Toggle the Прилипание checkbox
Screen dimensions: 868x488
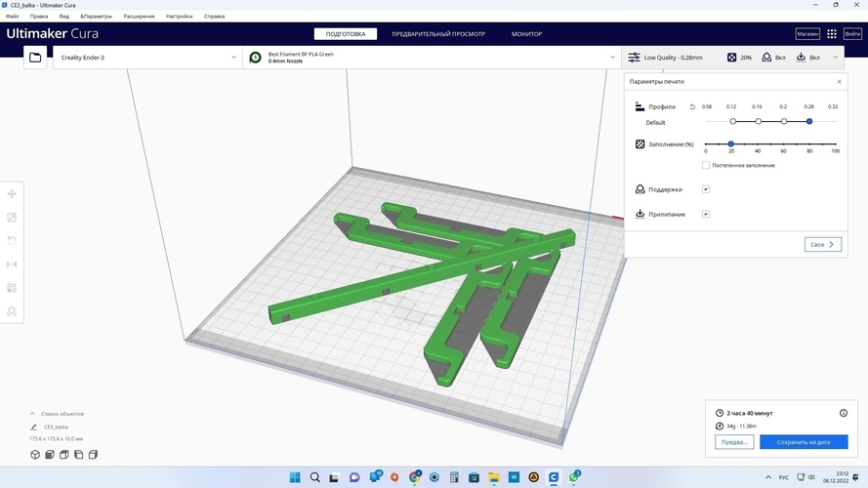(x=706, y=214)
